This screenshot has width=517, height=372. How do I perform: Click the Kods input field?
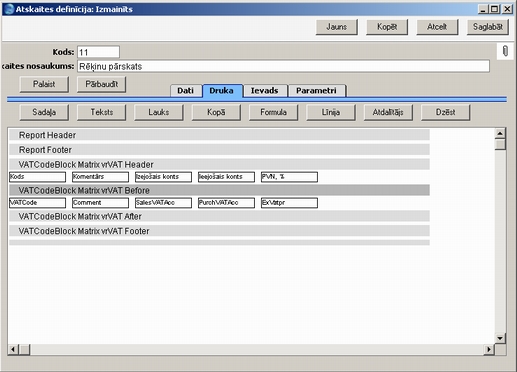click(x=98, y=52)
